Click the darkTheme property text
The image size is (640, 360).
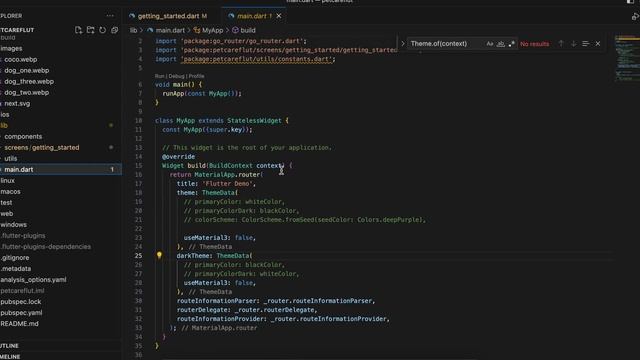point(194,256)
